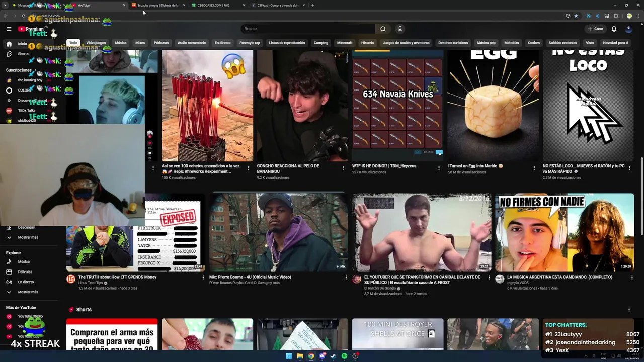Open options for the Shorts shelf
This screenshot has height=362, width=644.
click(629, 309)
